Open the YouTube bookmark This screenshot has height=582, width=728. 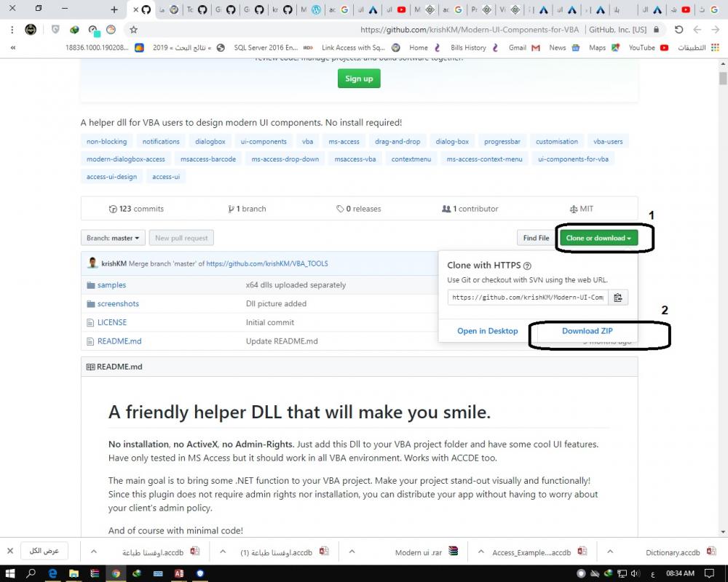(x=648, y=47)
